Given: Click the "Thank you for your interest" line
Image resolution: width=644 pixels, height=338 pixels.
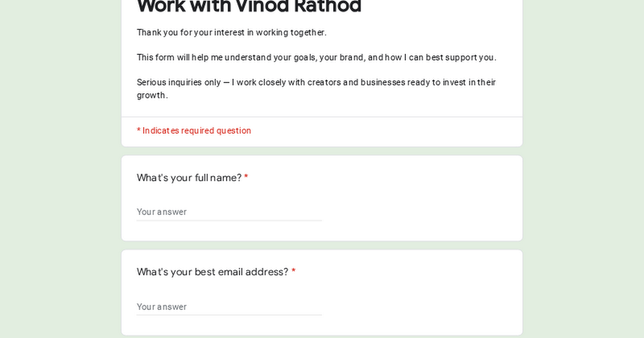Looking at the screenshot, I should [231, 32].
